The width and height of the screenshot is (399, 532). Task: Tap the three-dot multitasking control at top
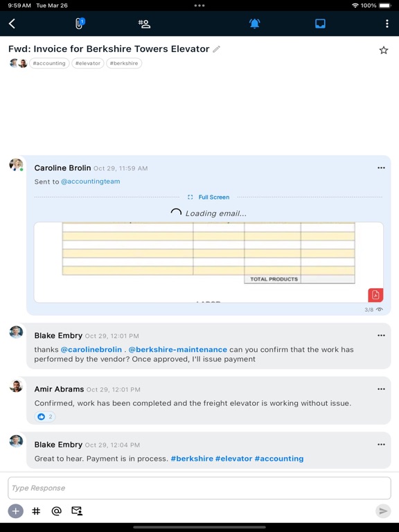[x=199, y=6]
